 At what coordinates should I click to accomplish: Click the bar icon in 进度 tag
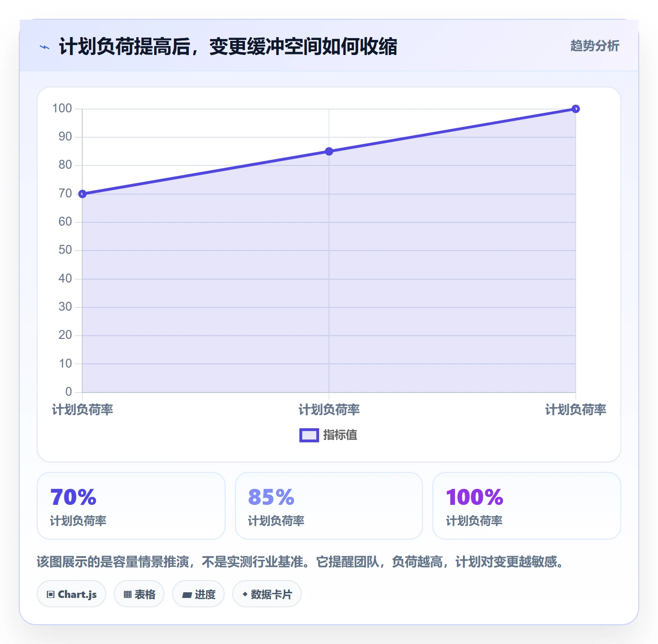(x=187, y=595)
